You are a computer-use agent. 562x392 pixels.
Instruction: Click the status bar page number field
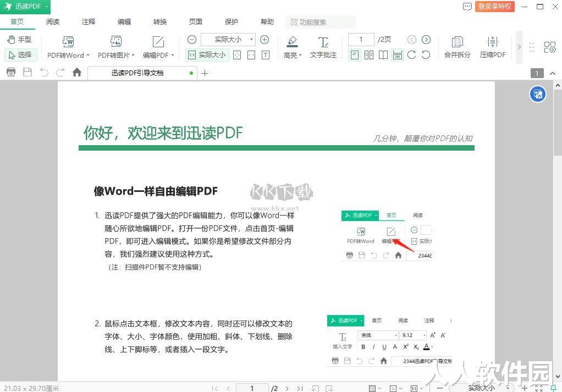coord(252,388)
